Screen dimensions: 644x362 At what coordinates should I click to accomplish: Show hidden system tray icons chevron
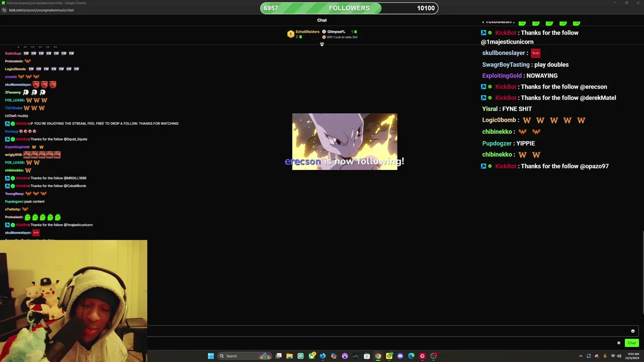click(x=581, y=356)
